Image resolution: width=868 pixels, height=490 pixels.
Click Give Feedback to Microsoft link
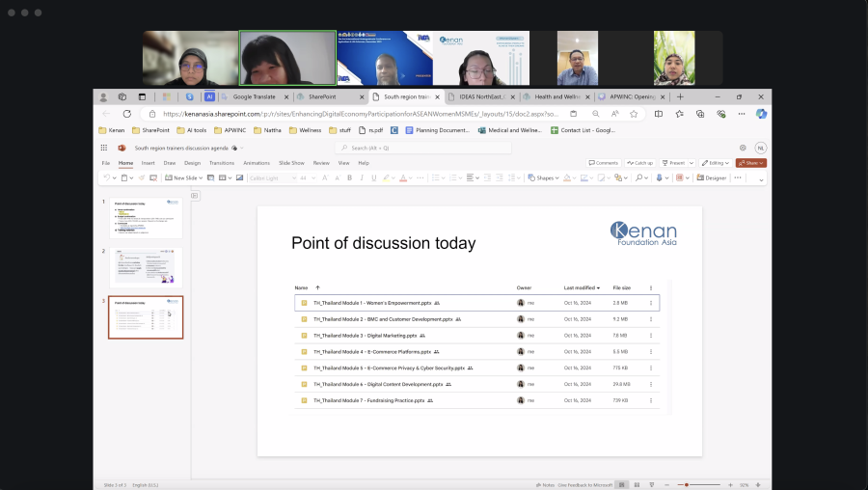pyautogui.click(x=585, y=484)
